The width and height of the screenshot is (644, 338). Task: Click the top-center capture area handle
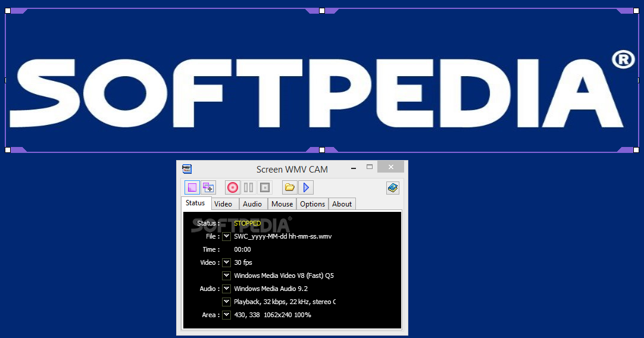[x=322, y=11]
